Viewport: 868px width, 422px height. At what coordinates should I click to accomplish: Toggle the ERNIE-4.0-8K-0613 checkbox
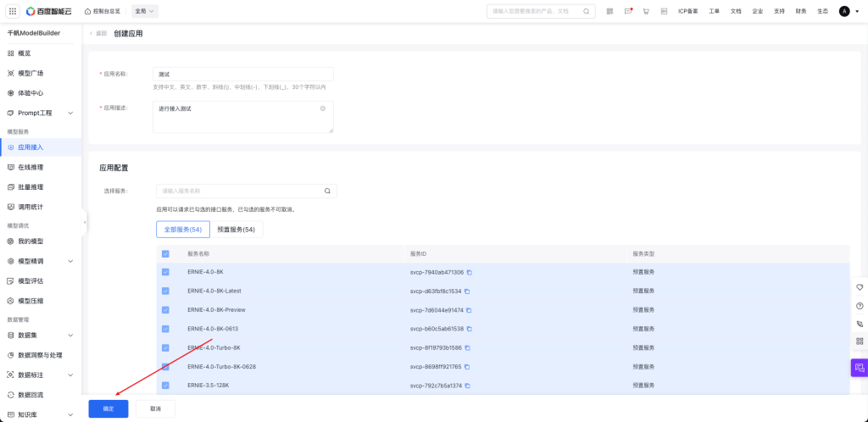pyautogui.click(x=165, y=329)
